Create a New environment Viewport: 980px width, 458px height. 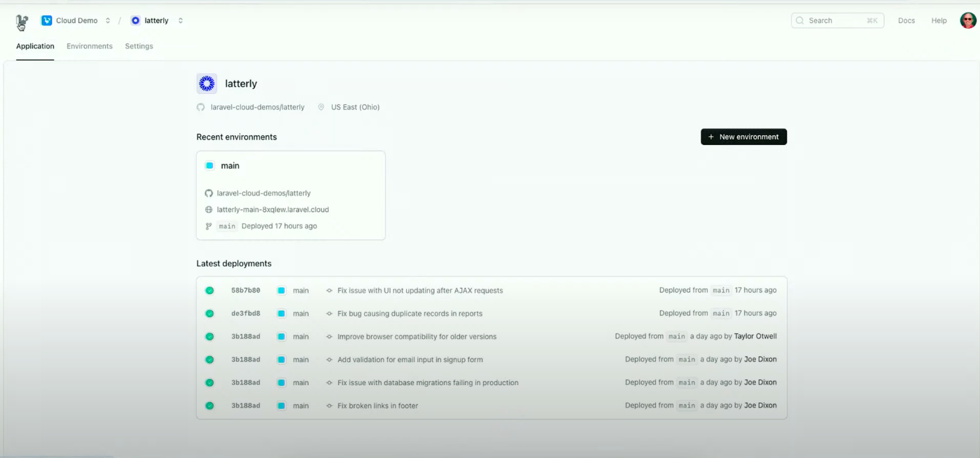click(743, 137)
